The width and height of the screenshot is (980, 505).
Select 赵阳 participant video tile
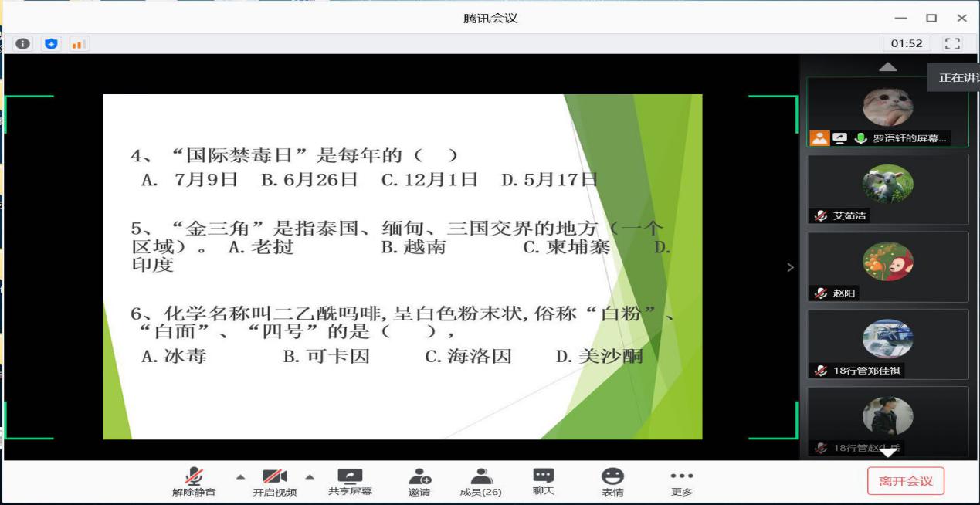(x=887, y=266)
